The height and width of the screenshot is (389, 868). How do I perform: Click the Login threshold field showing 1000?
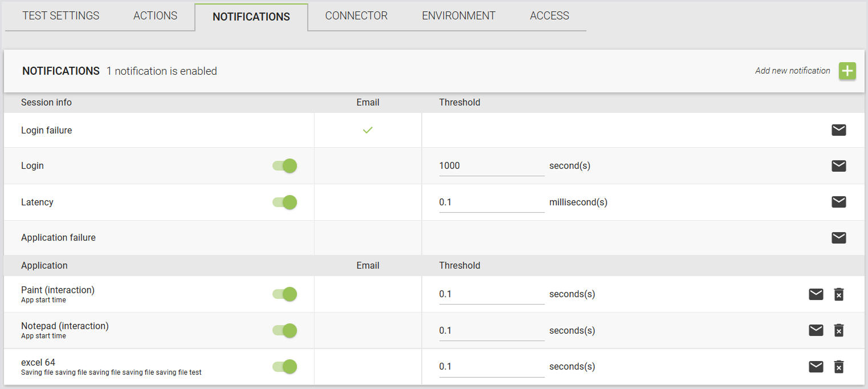pos(492,166)
